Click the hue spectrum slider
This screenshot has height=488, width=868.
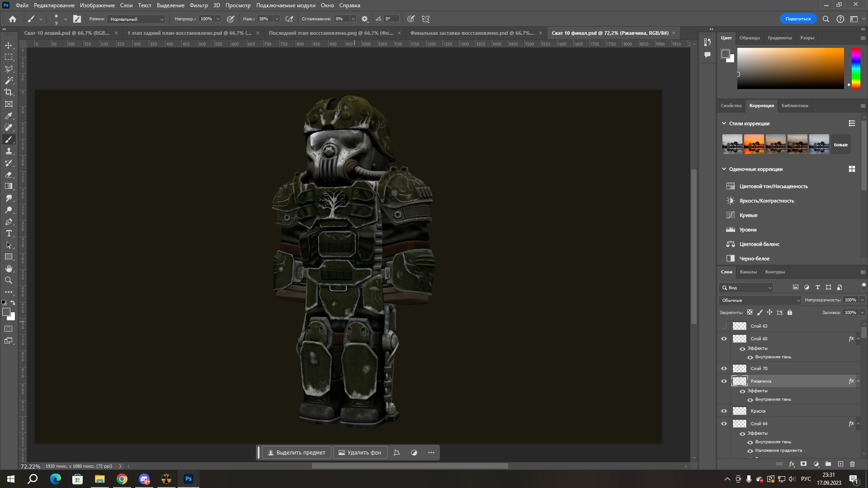(x=856, y=68)
